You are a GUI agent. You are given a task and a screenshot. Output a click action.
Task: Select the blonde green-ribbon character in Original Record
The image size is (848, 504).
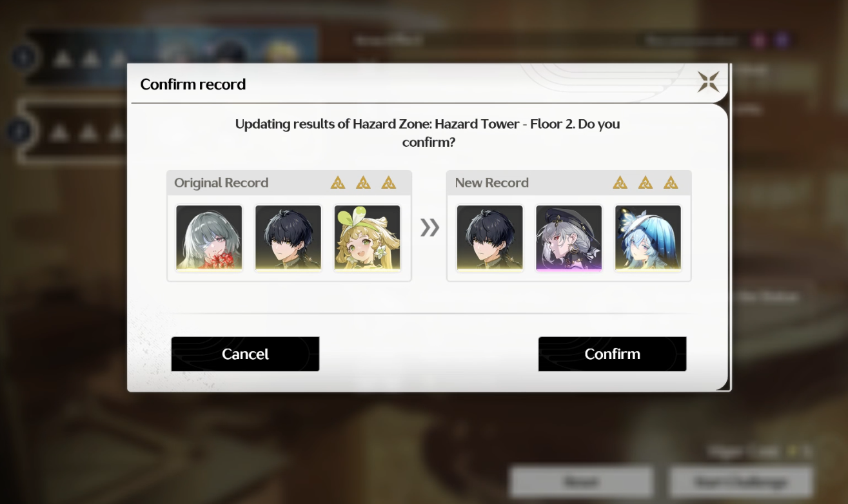click(368, 238)
